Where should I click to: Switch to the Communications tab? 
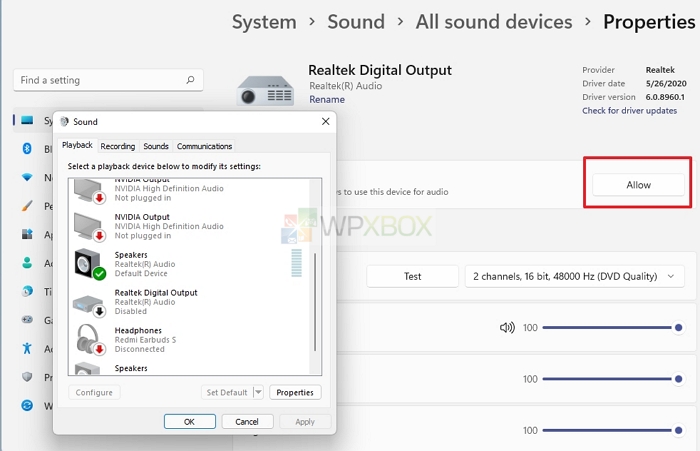pyautogui.click(x=204, y=146)
